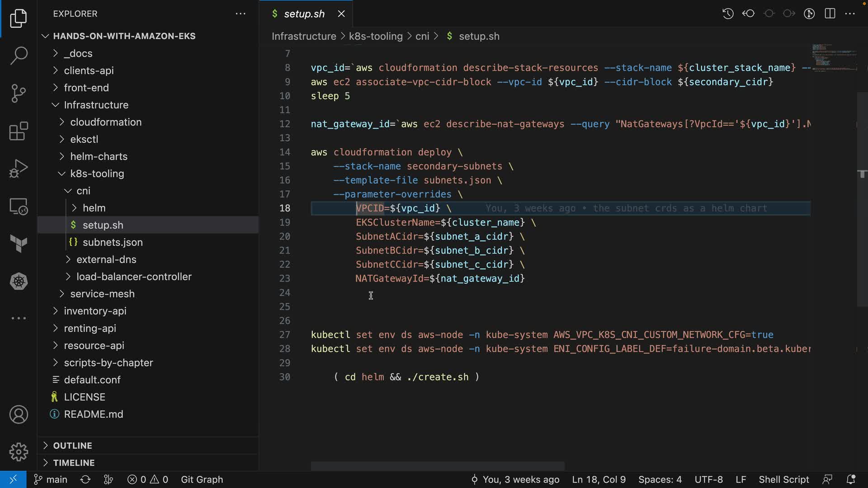Open the Remote Explorer view

coord(19,207)
